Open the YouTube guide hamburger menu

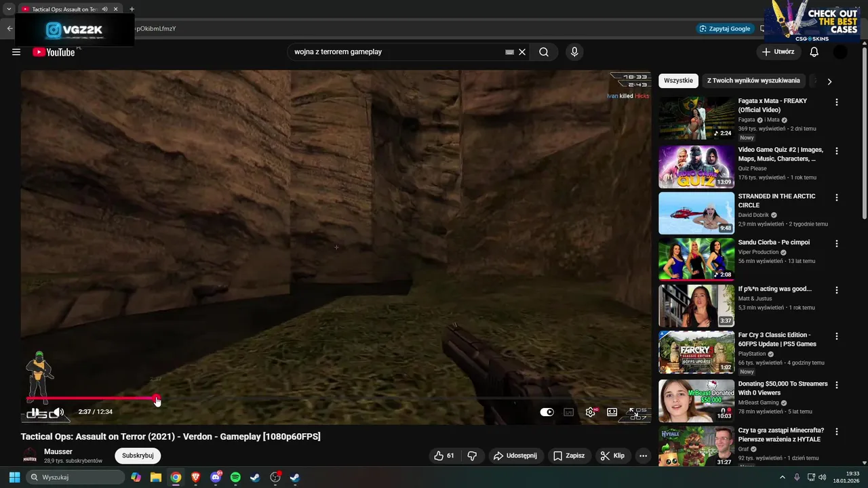coord(16,52)
